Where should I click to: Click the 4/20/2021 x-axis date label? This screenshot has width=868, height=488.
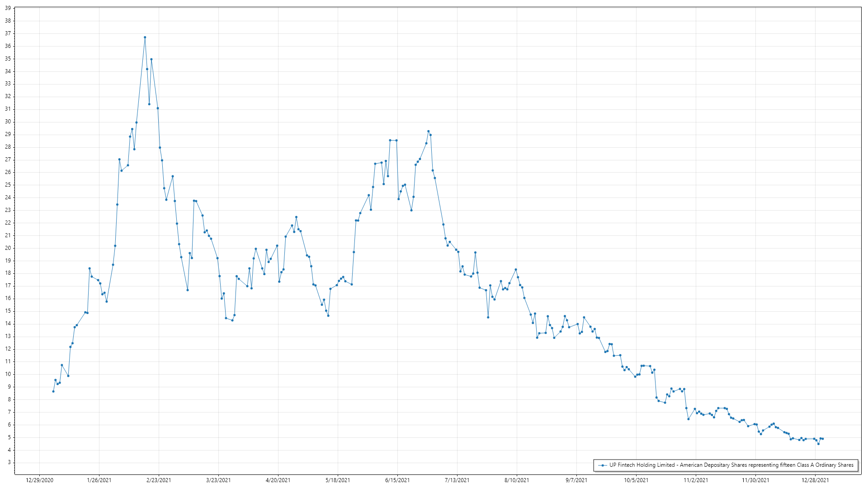click(278, 480)
